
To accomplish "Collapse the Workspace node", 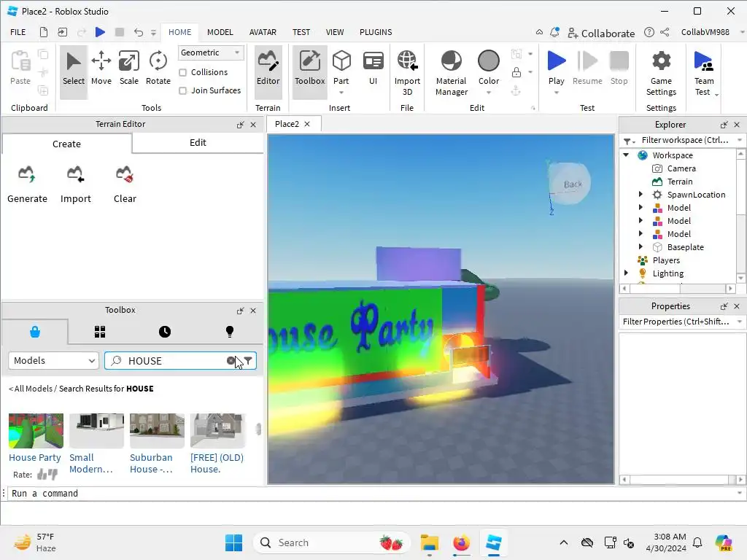I will pos(626,155).
